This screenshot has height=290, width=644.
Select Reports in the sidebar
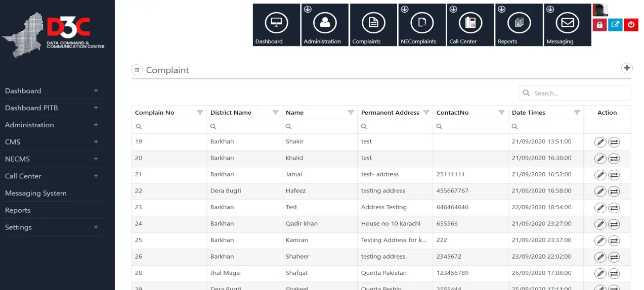coord(18,210)
